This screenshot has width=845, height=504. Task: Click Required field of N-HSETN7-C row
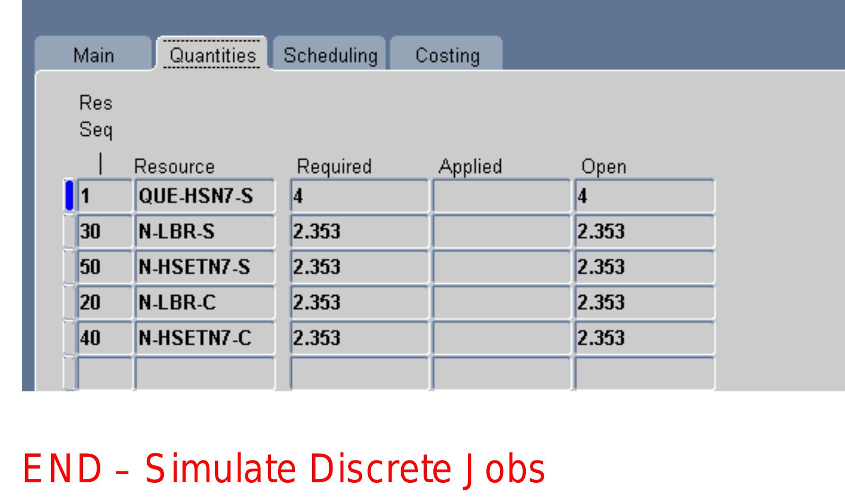[359, 338]
